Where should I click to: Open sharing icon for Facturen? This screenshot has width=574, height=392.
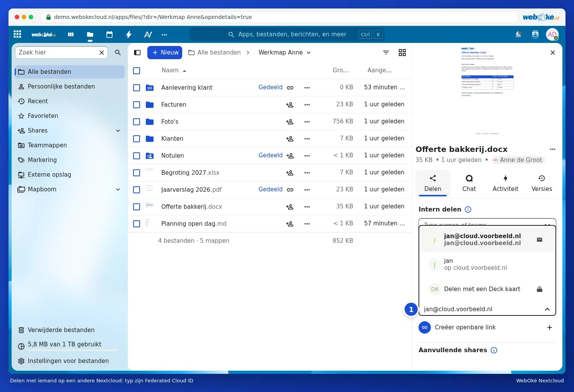(x=290, y=105)
